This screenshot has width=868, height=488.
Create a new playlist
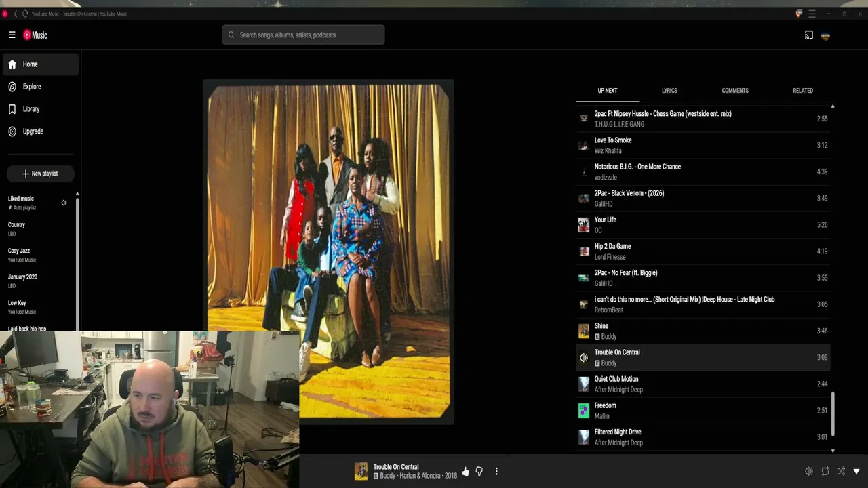[40, 174]
